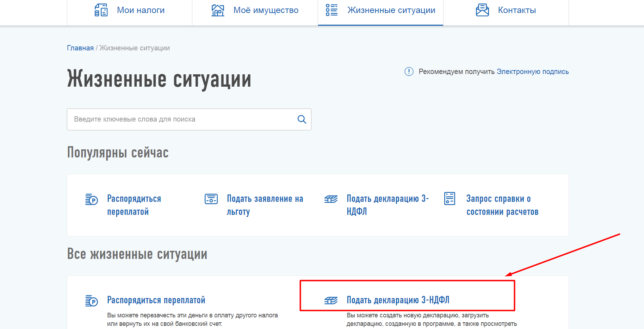Click money icon beside popular Подать декларацию 3-НДФЛ
644x329 pixels.
point(331,199)
